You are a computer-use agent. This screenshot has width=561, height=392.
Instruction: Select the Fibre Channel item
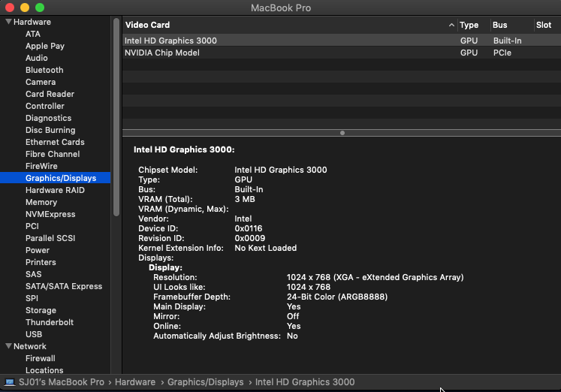click(x=53, y=154)
